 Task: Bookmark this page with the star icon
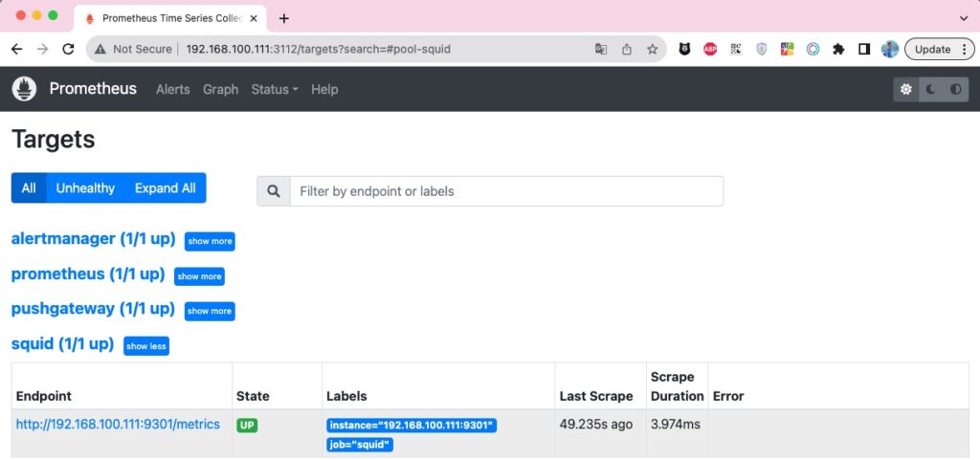(x=652, y=50)
